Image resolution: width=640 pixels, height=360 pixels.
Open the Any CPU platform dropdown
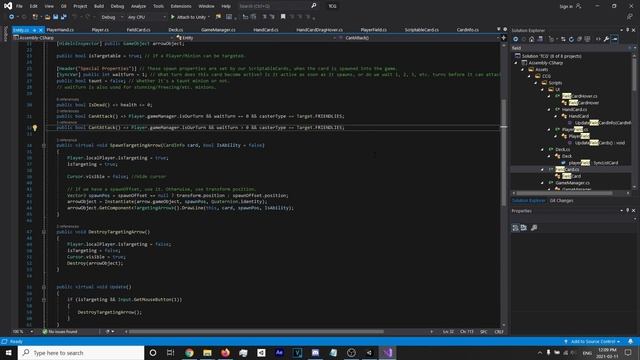146,17
